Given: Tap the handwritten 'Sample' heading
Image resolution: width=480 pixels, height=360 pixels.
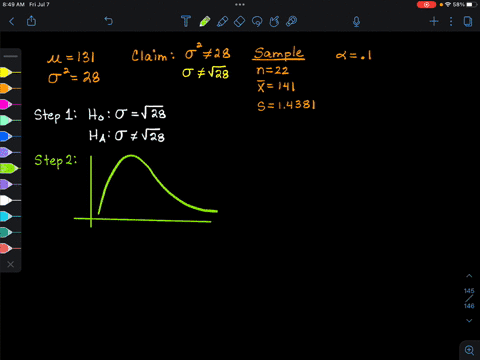Looking at the screenshot, I should tap(278, 53).
